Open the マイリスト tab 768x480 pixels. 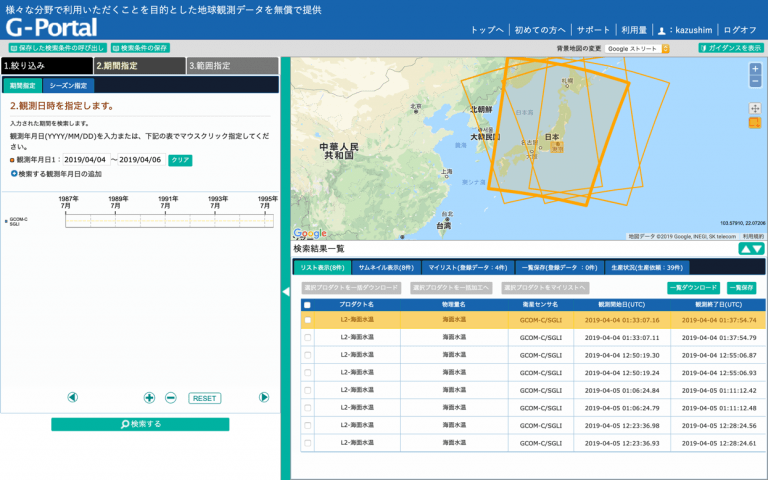tap(468, 267)
